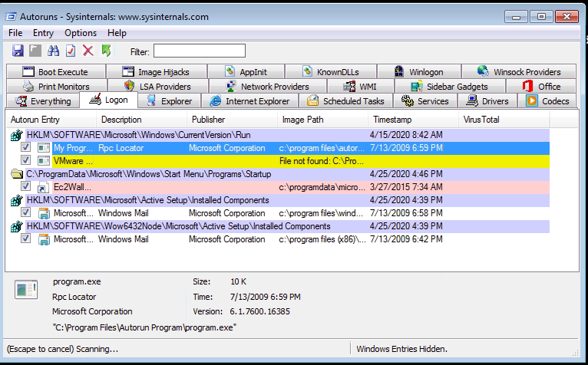This screenshot has height=365, width=588.
Task: Click the shortcut icon beside Ec2Wall entry
Action: (x=44, y=186)
